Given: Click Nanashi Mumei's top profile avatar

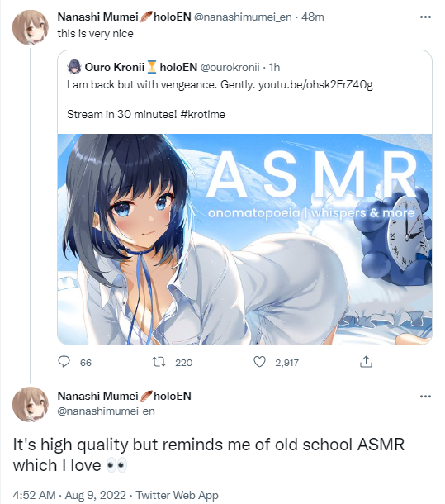Looking at the screenshot, I should pos(31,27).
